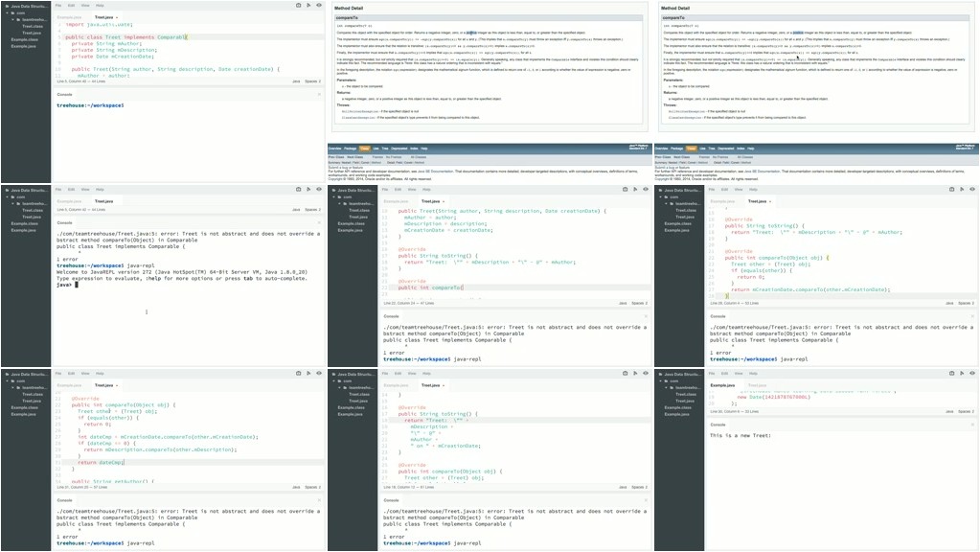Click eye preview icon in half-typed compareTo( frame
Screen dimensions: 980x552
[x=646, y=189]
